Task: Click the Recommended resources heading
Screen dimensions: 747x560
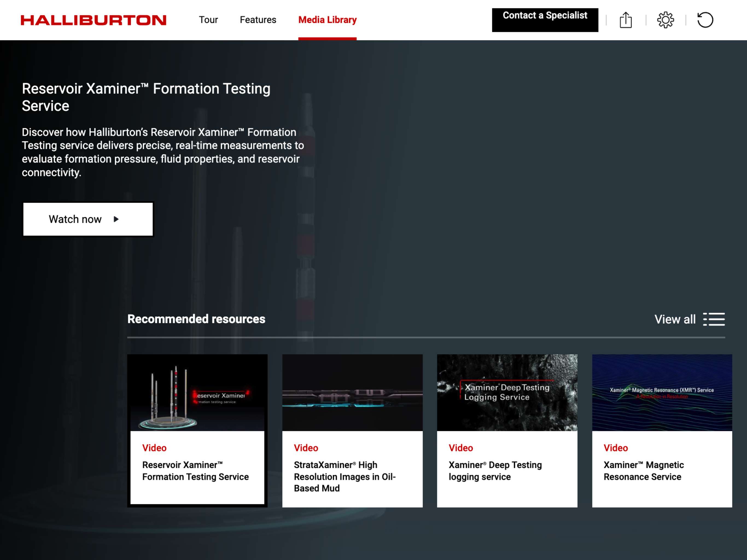Action: point(196,319)
